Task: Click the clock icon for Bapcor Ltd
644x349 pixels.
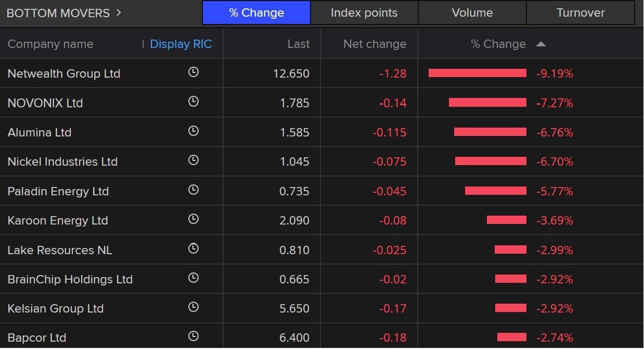Action: pyautogui.click(x=194, y=336)
